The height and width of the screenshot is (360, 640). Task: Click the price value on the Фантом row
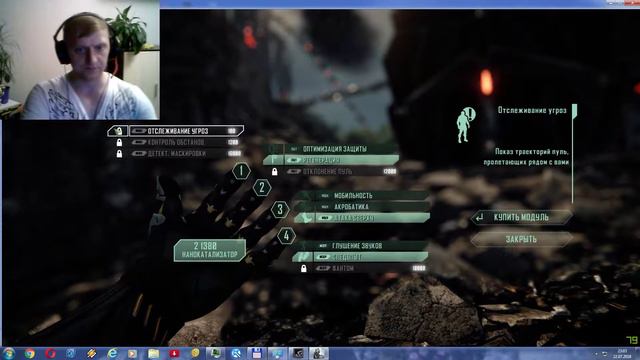click(x=419, y=268)
